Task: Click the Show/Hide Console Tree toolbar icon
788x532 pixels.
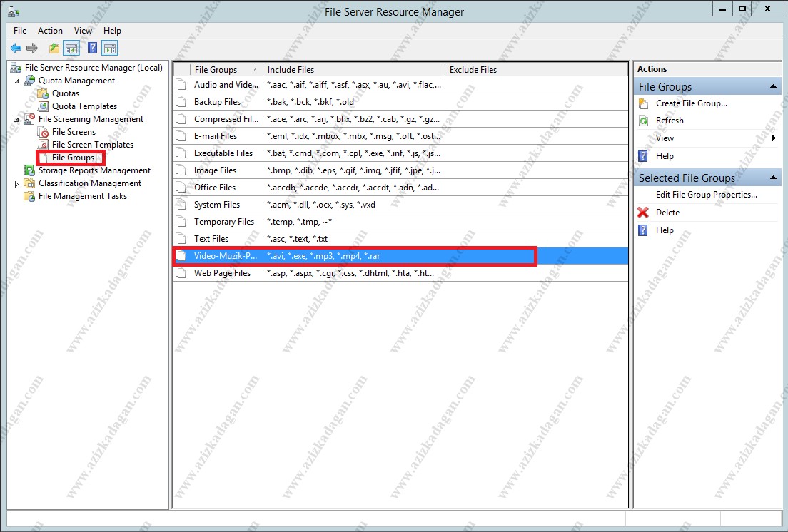Action: point(72,48)
